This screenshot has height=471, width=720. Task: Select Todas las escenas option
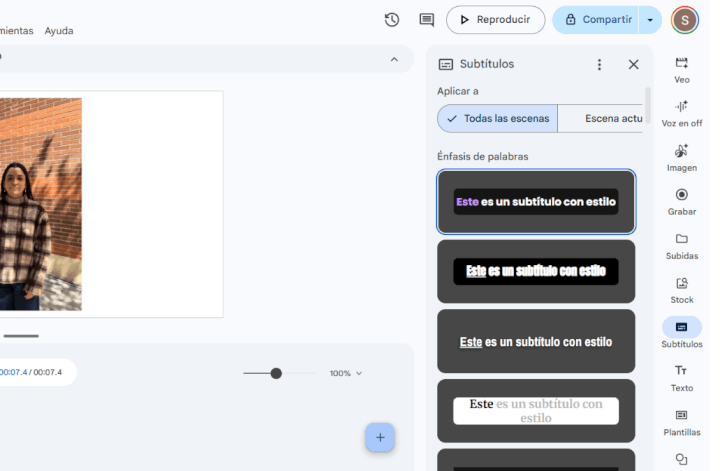(497, 118)
